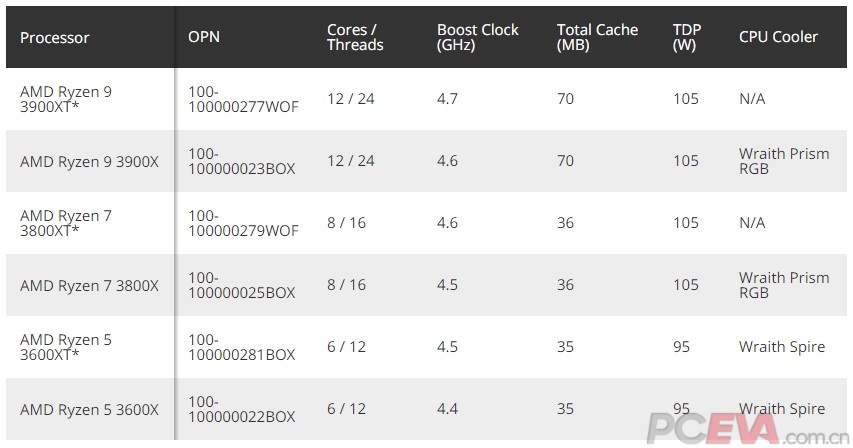Select OPN 100-100000023BOX
853x448 pixels.
click(x=241, y=161)
